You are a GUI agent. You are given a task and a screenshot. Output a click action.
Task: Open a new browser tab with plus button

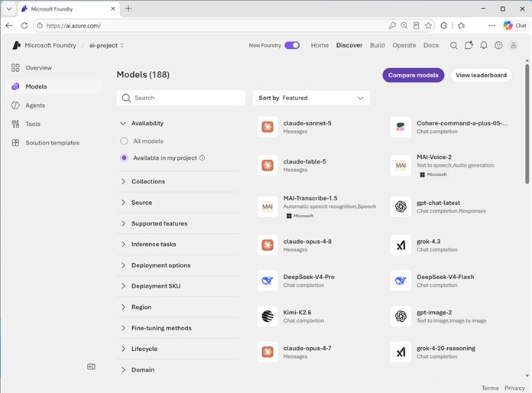[128, 9]
